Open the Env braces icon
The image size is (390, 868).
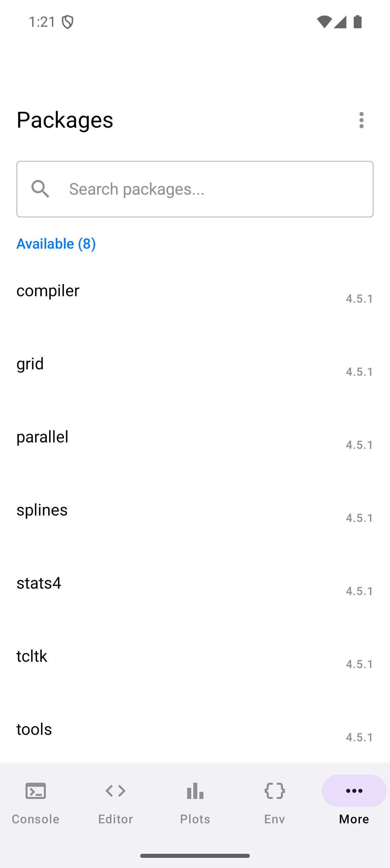click(275, 791)
